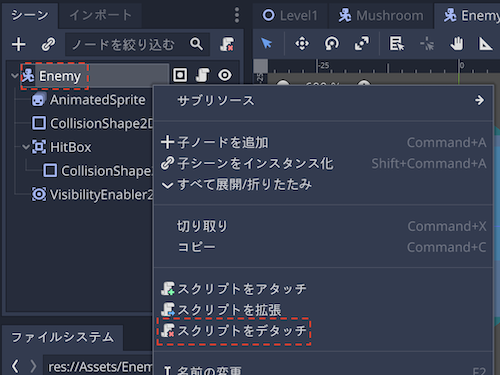
Task: Collapse the Enemy root node chevron
Action: click(14, 76)
